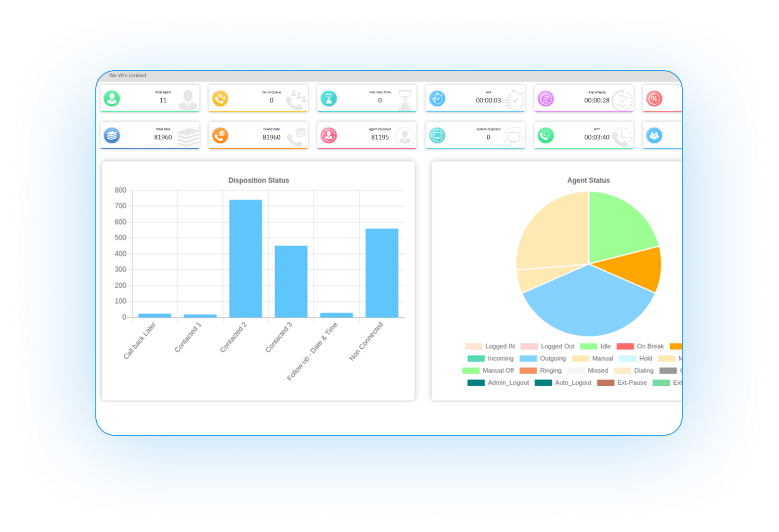This screenshot has height=532, width=779.
Task: Click the Non Connected bar
Action: coord(382,273)
